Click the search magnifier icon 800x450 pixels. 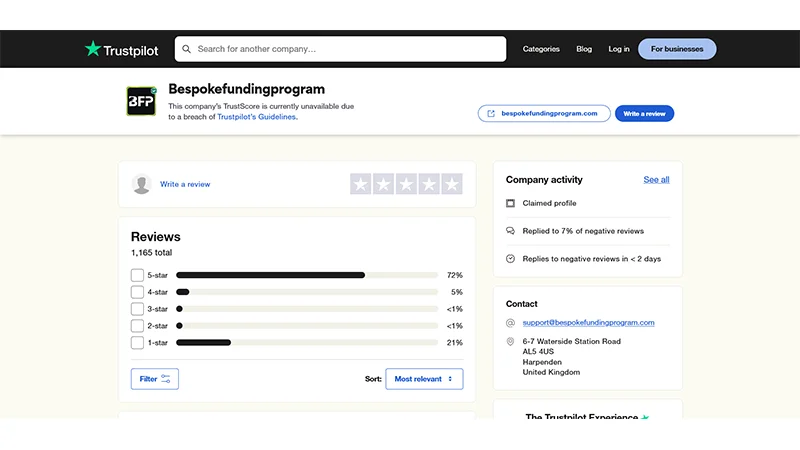186,49
